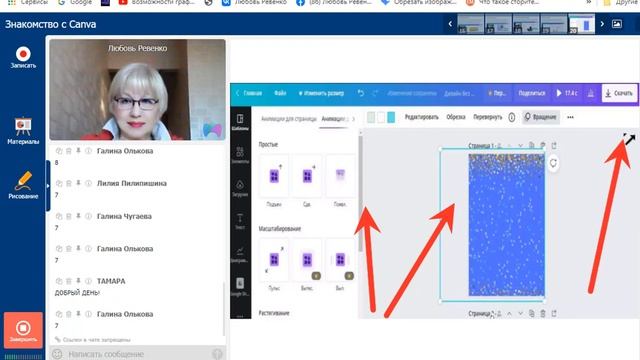The width and height of the screenshot is (640, 360).
Task: Click the Скачать download button
Action: [x=619, y=93]
